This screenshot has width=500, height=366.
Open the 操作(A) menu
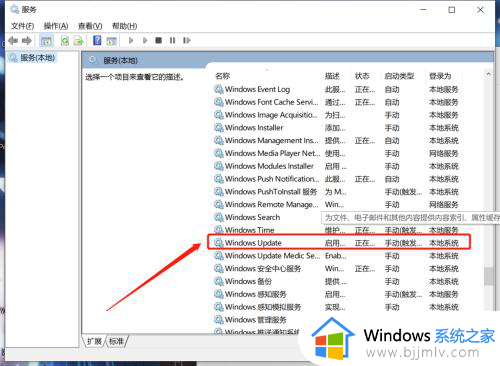click(x=56, y=26)
